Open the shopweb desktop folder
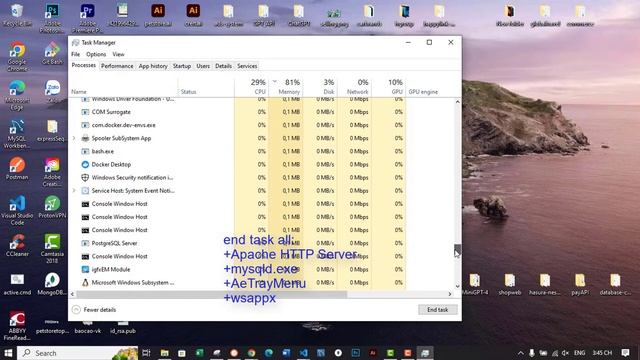 coord(509,284)
